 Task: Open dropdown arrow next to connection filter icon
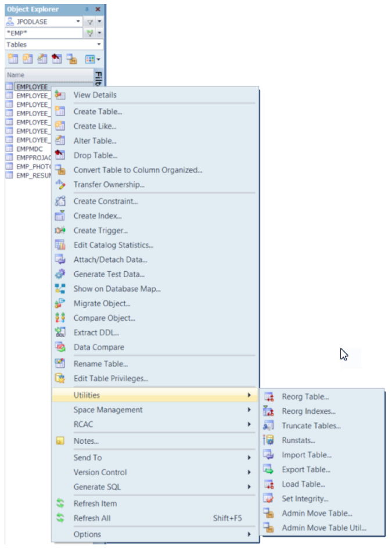click(99, 21)
